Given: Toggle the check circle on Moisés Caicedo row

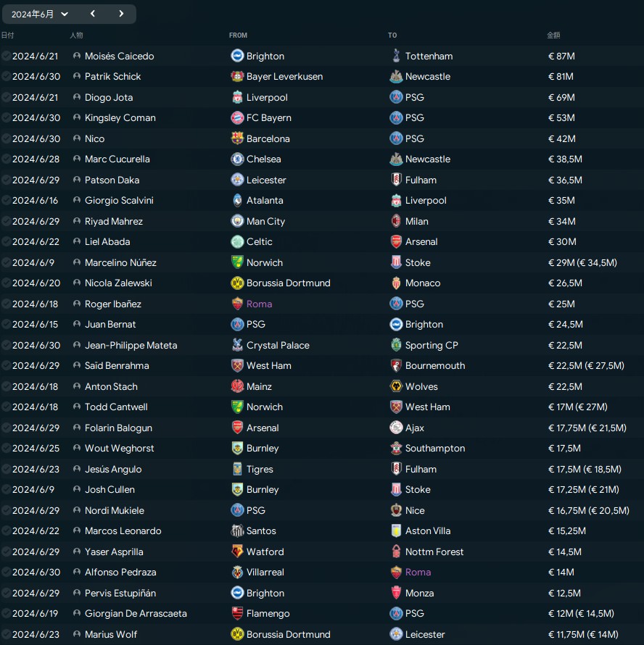Looking at the screenshot, I should pyautogui.click(x=7, y=56).
